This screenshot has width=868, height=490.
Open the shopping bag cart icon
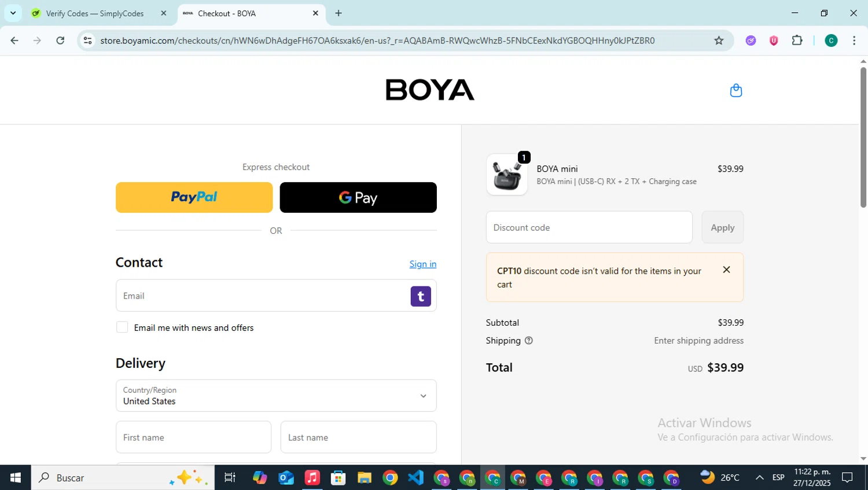tap(735, 90)
